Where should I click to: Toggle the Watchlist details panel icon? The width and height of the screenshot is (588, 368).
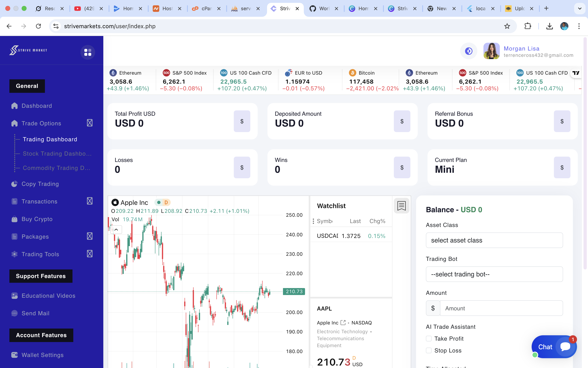pyautogui.click(x=401, y=206)
